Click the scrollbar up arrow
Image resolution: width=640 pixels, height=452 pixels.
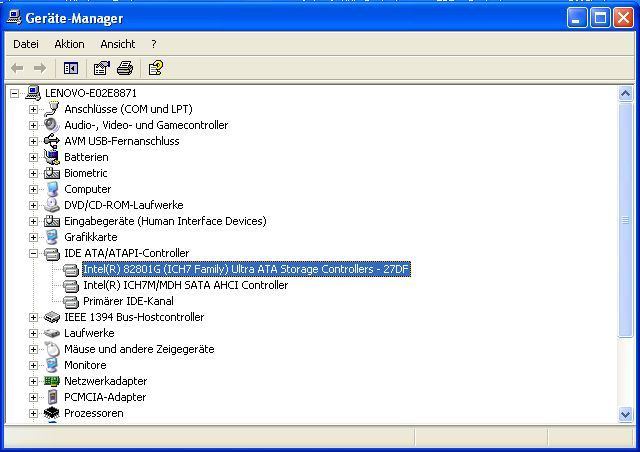tap(625, 94)
